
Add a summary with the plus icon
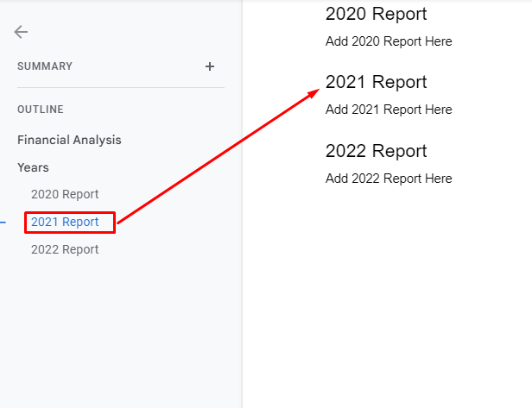[x=210, y=66]
